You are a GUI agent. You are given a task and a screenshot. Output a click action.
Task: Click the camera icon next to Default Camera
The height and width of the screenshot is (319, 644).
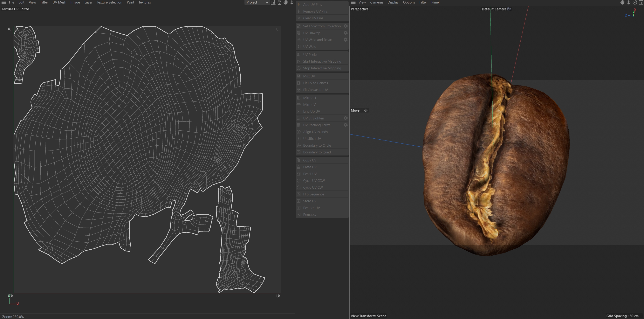tap(509, 9)
